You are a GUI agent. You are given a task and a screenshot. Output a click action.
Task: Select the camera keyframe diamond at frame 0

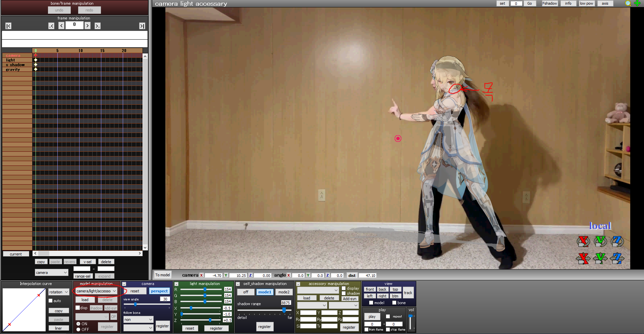(36, 55)
